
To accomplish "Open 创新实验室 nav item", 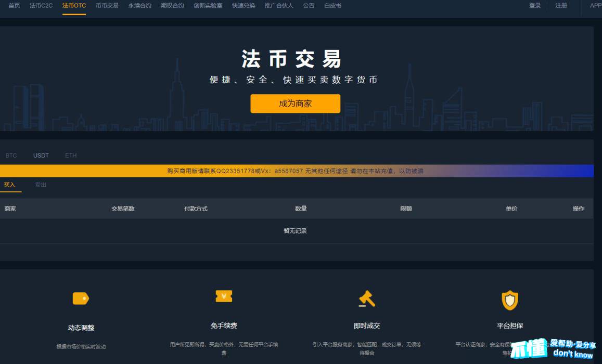I will point(208,5).
